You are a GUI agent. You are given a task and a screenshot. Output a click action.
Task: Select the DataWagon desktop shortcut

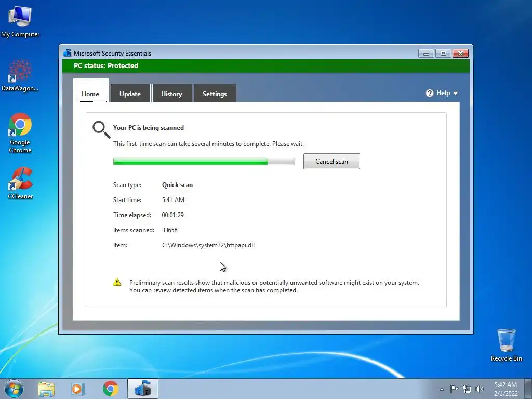(x=20, y=75)
